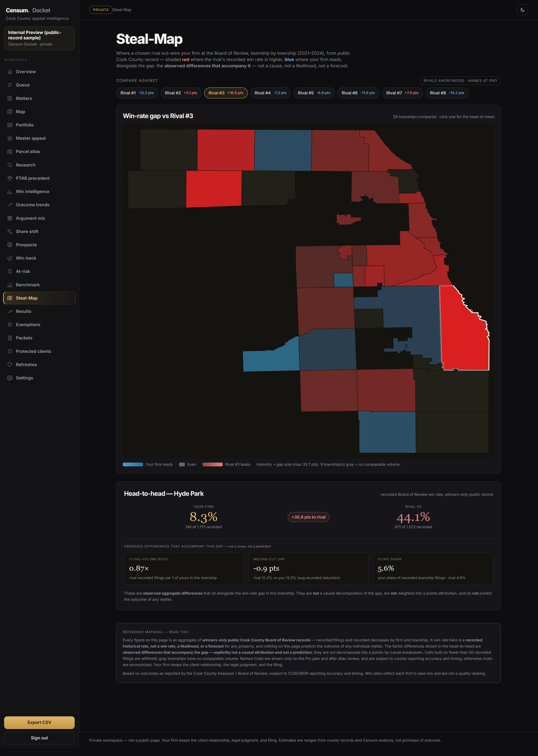Click the Export CSV button
538x756 pixels.
point(39,723)
